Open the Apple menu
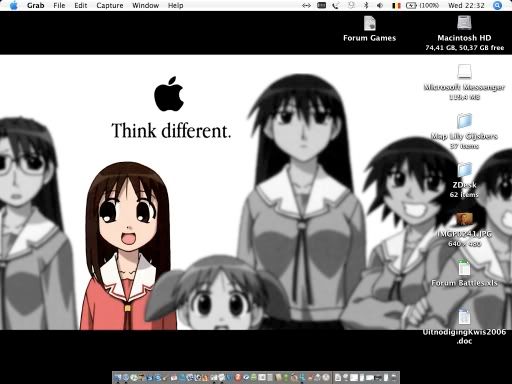This screenshot has width=512, height=384. point(14,5)
